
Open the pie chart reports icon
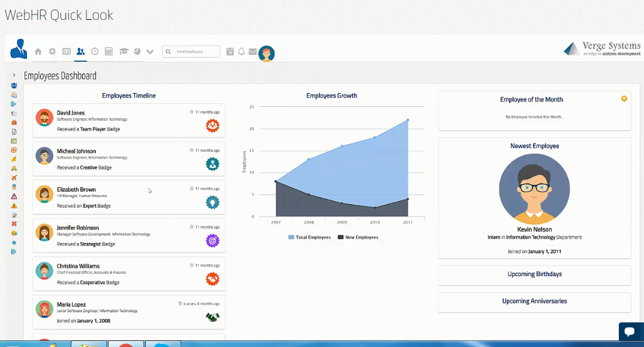click(x=137, y=52)
